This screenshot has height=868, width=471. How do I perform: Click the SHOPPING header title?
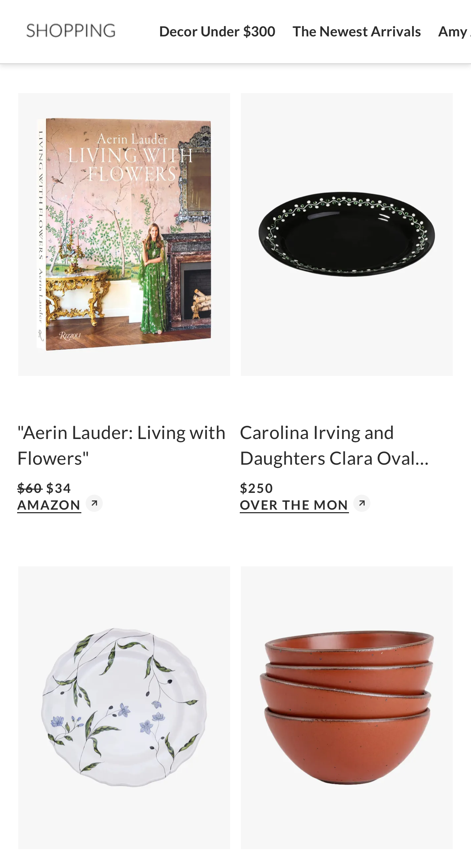[71, 31]
